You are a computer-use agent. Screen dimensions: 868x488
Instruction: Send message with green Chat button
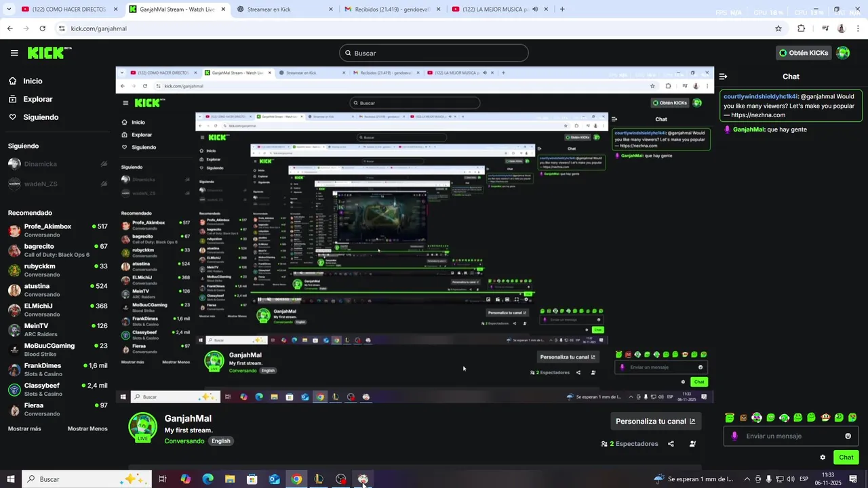click(846, 457)
